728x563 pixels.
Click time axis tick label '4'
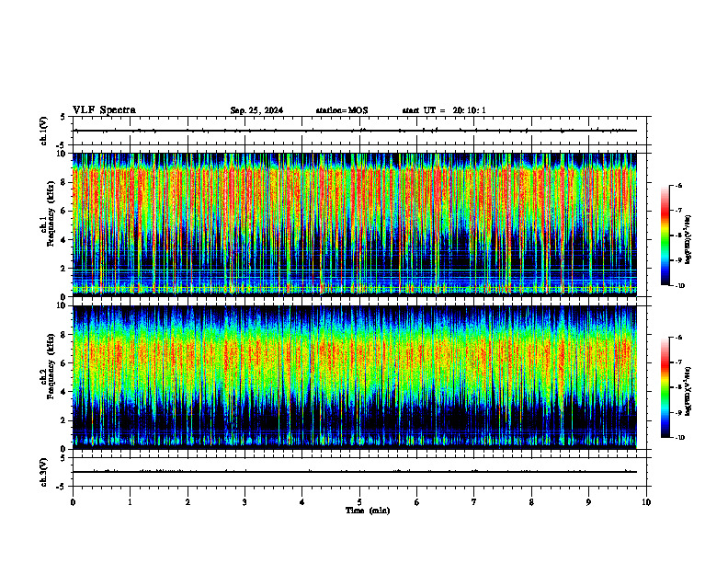pyautogui.click(x=302, y=502)
